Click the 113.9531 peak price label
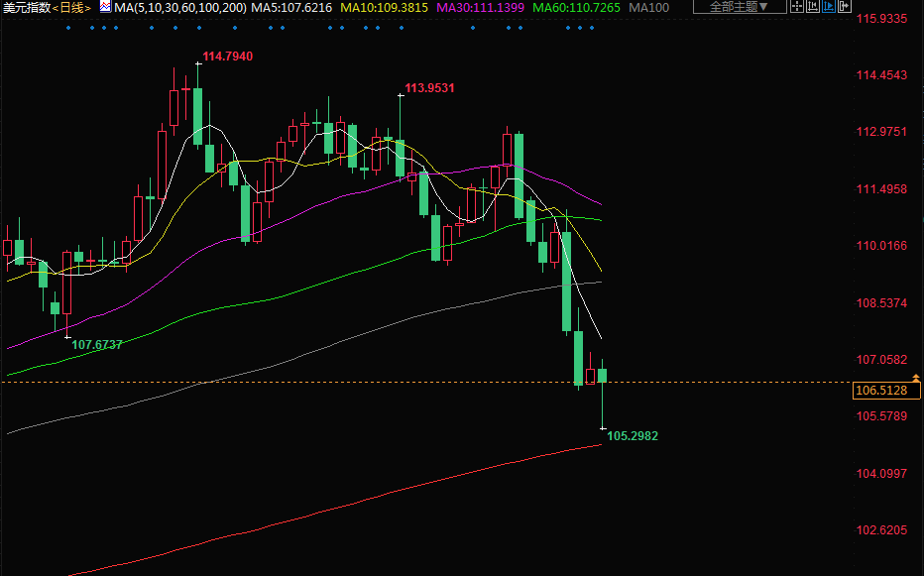The height and width of the screenshot is (576, 924). tap(430, 88)
